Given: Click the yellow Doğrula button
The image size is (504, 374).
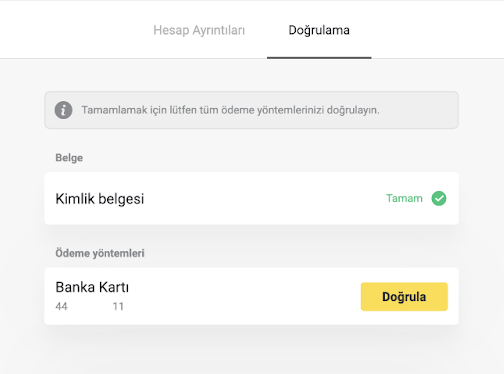Looking at the screenshot, I should [404, 297].
